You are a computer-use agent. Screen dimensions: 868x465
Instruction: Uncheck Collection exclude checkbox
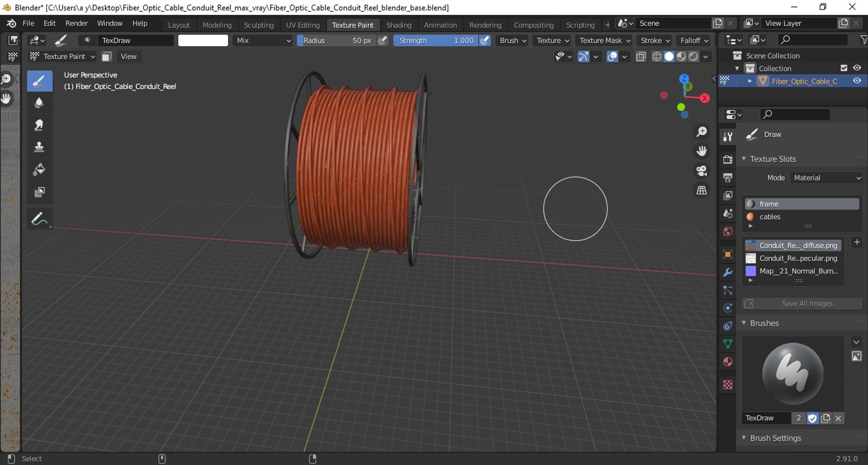[x=844, y=68]
